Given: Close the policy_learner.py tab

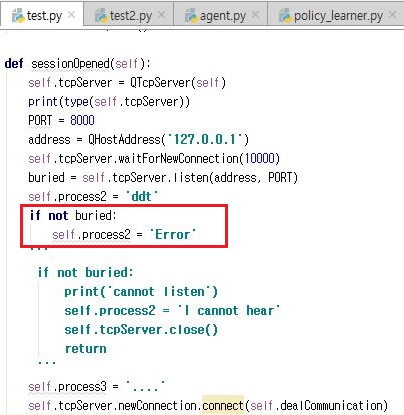Looking at the screenshot, I should (x=393, y=15).
